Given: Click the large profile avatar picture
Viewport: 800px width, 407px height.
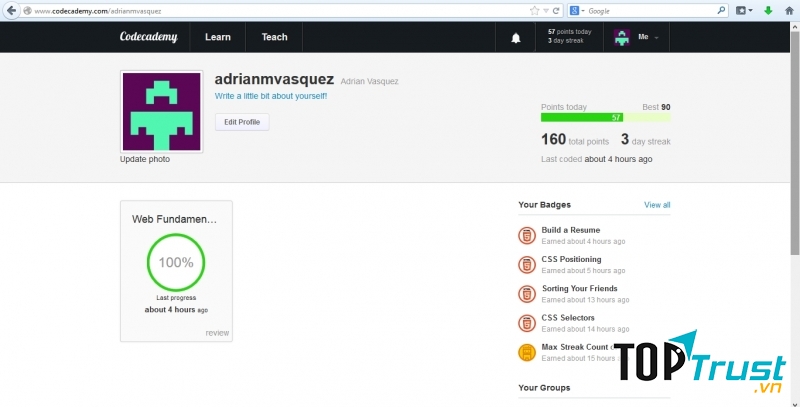Looking at the screenshot, I should tap(161, 112).
